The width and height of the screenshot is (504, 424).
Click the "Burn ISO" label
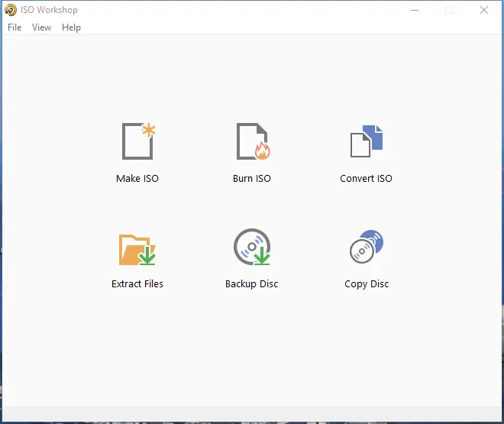tap(252, 179)
